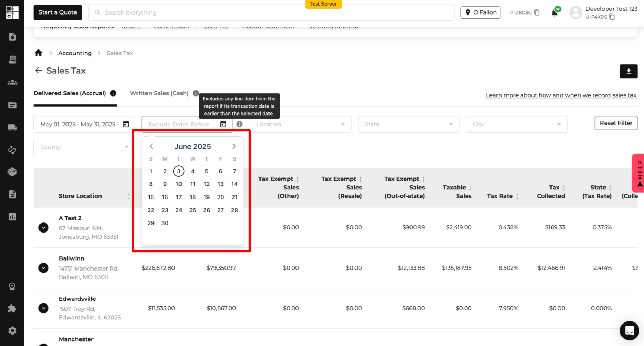The height and width of the screenshot is (346, 644).
Task: Expand the Ballwinn store row
Action: (44, 268)
